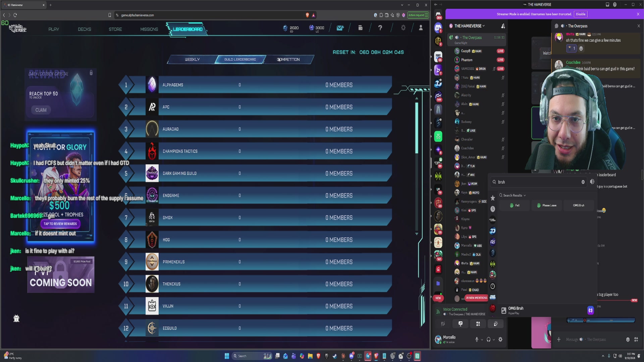Open the PLAY tab in the game

coord(54,29)
